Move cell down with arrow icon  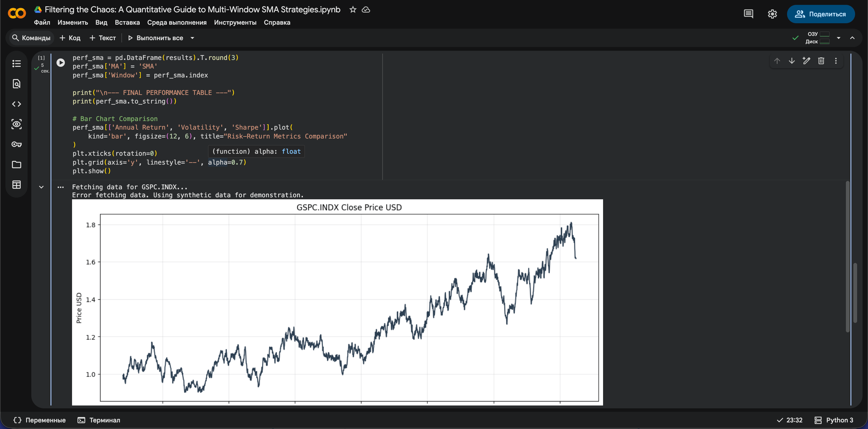pos(792,61)
